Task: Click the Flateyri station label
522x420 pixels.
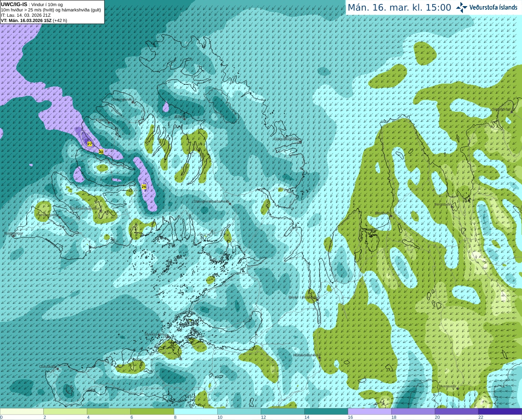Action: 102,120
